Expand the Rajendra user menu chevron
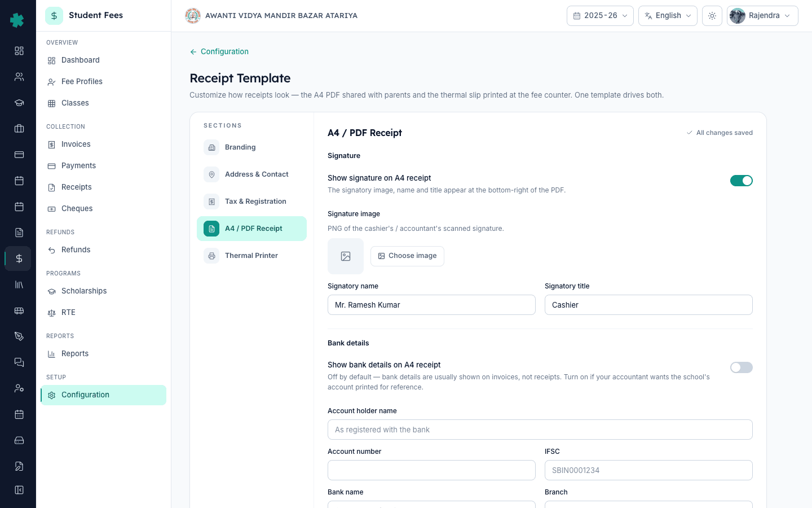Viewport: 812px width, 508px height. pos(787,16)
